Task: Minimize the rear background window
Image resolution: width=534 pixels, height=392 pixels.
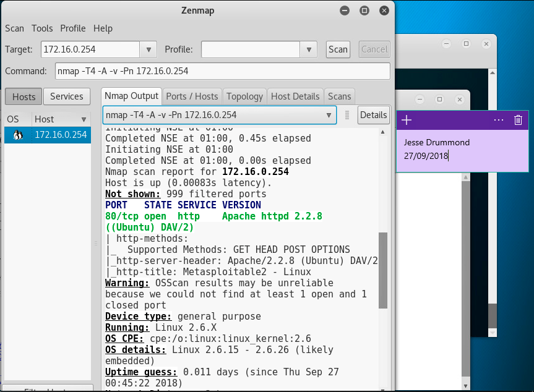Action: coord(447,43)
